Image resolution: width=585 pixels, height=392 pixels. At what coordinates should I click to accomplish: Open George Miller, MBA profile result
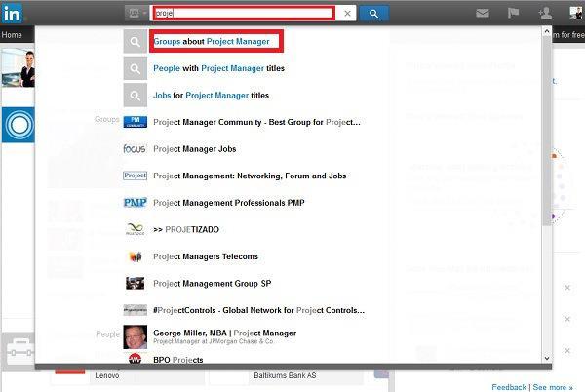click(225, 336)
